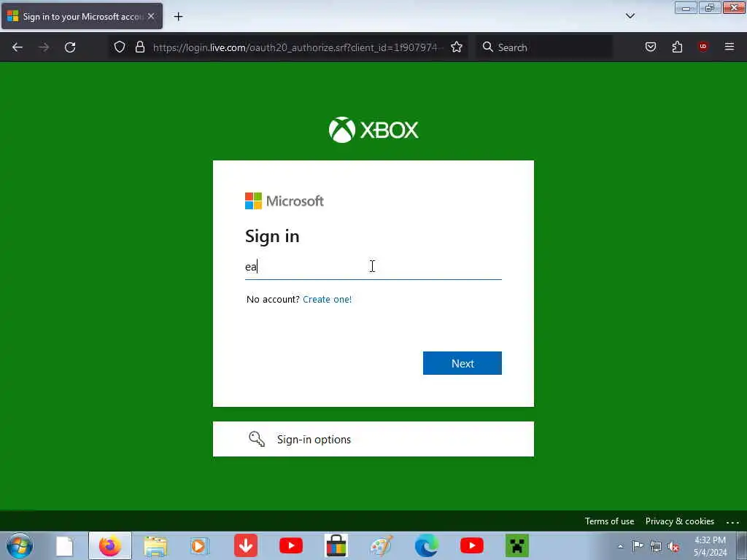Open the Windows Start menu orb
Viewport: 747px width, 560px height.
20,545
